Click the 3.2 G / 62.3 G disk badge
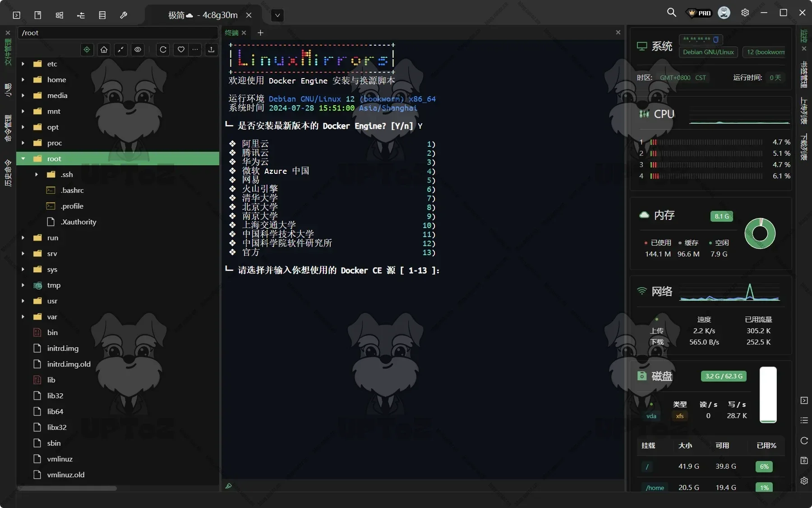 724,376
